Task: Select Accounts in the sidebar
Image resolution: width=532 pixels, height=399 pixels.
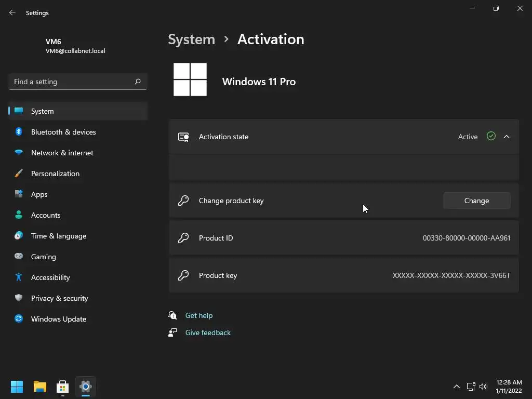Action: tap(46, 215)
